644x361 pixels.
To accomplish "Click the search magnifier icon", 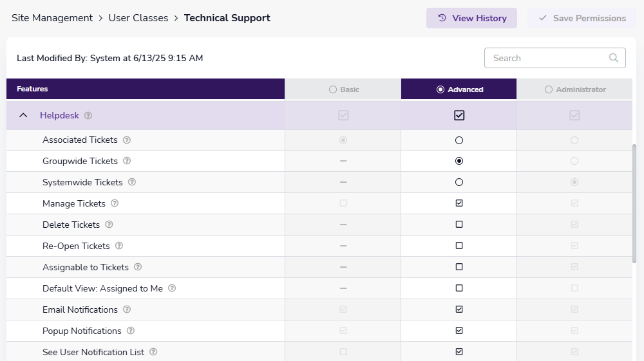I will click(x=614, y=58).
